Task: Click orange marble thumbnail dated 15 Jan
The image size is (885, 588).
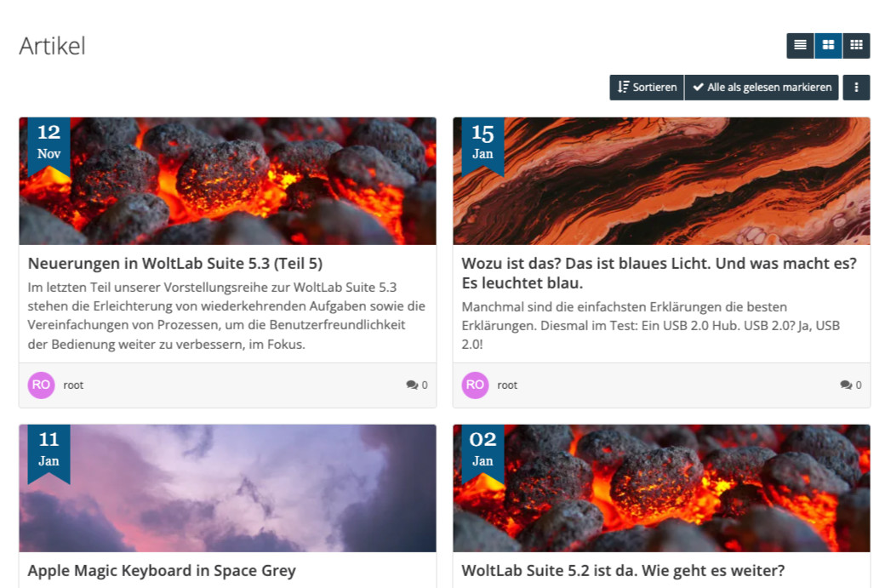Action: (661, 181)
